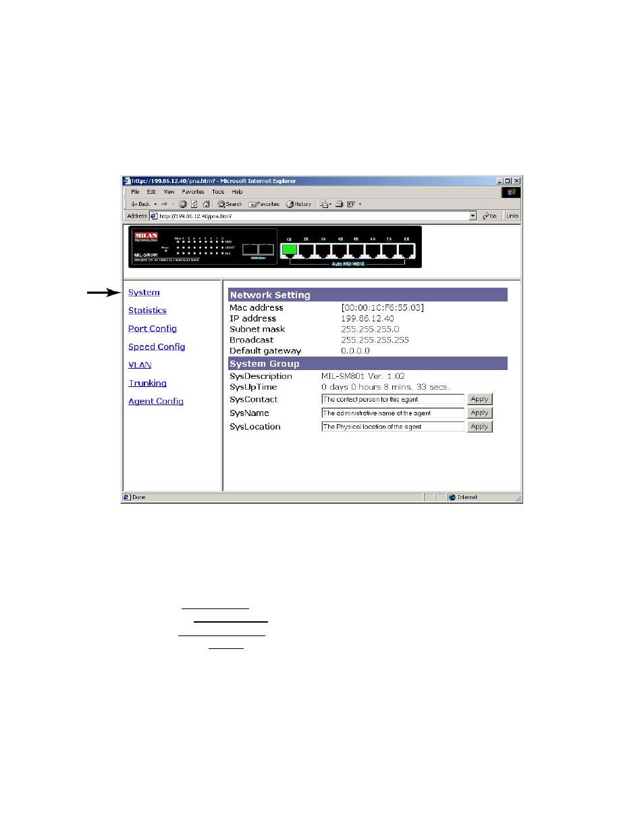Open the File menu

(x=135, y=192)
